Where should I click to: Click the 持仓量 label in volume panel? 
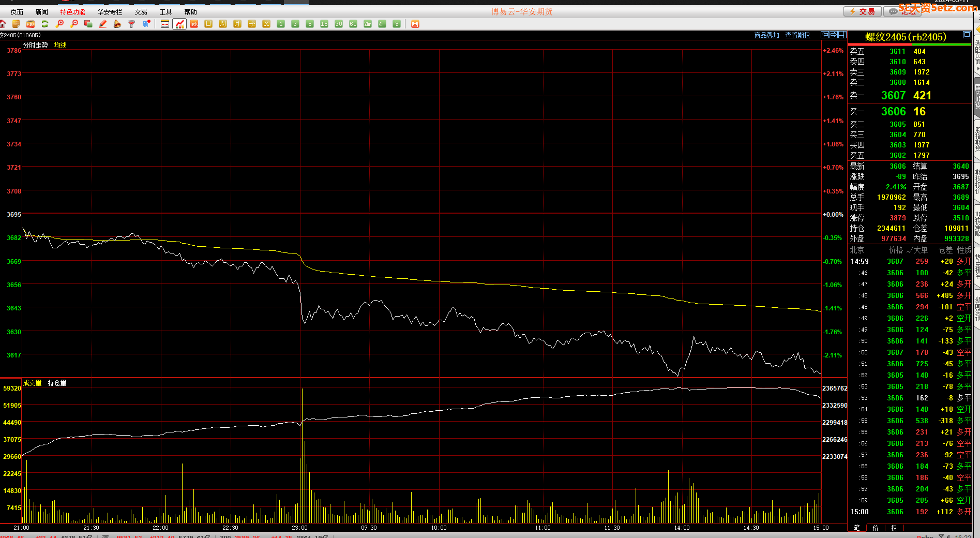click(57, 383)
